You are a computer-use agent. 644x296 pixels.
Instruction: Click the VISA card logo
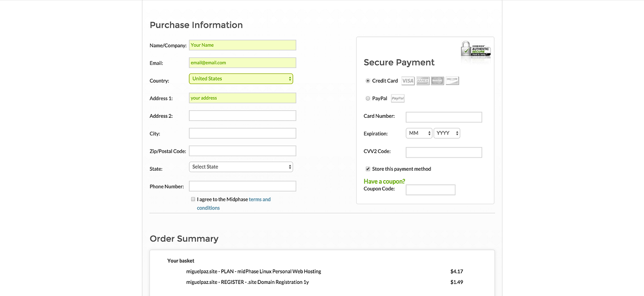coord(408,81)
